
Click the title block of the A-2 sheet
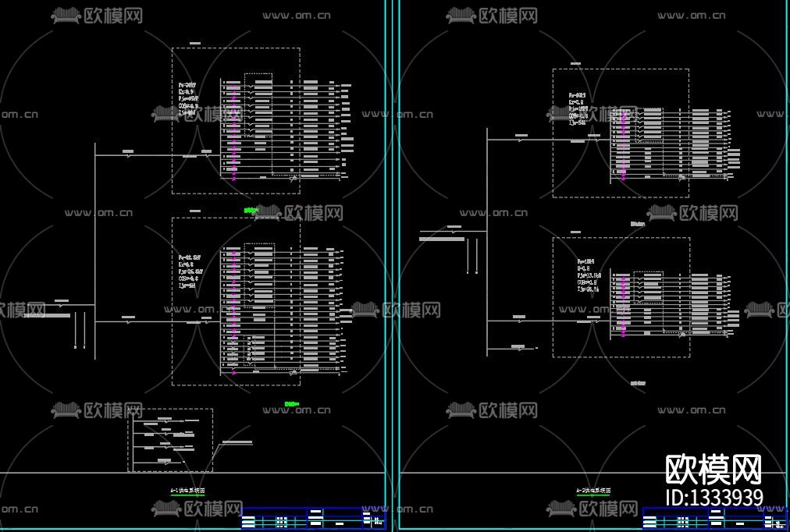pyautogui.click(x=714, y=518)
